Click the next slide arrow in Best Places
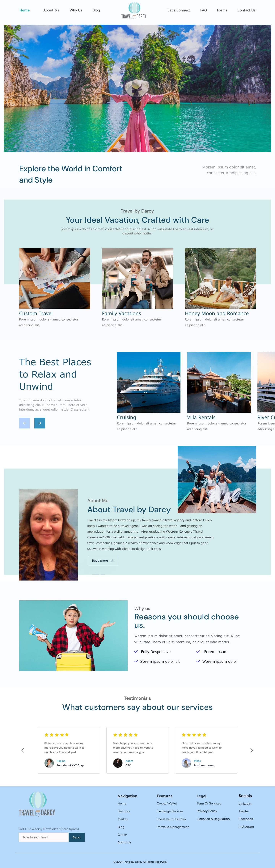The image size is (275, 868). point(40,423)
